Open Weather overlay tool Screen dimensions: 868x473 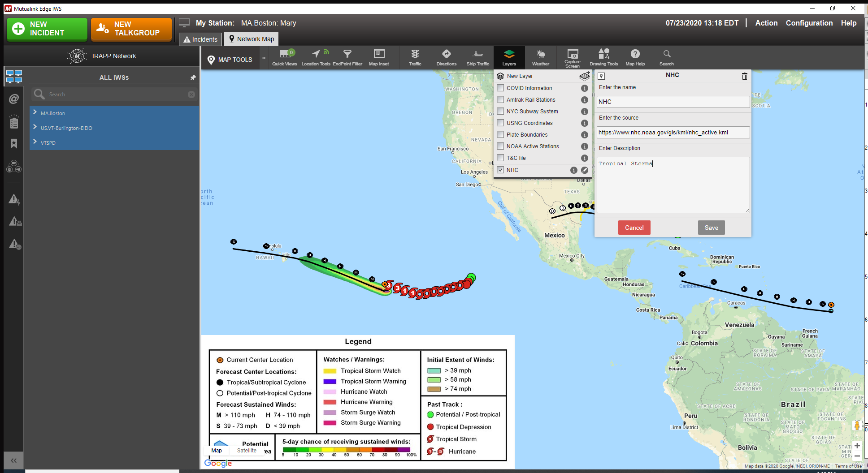[x=541, y=58]
